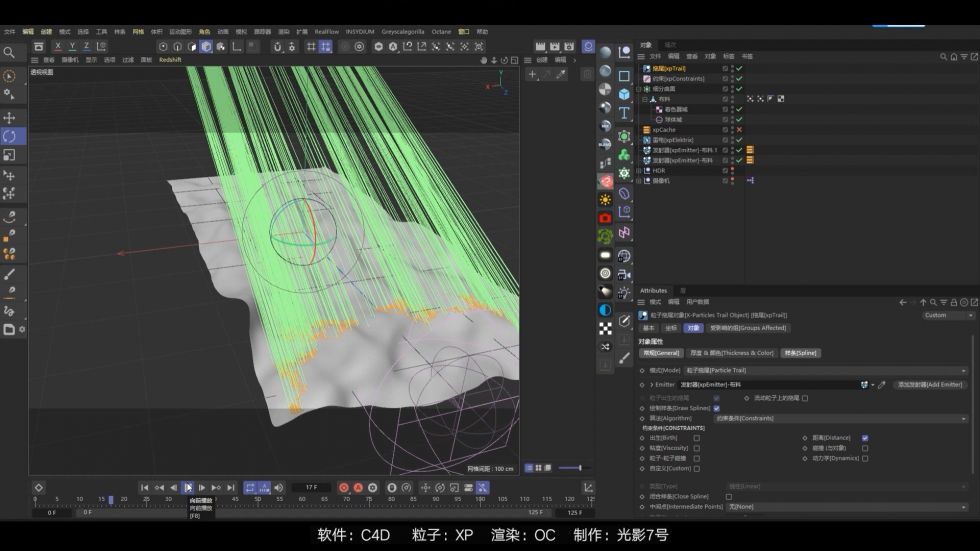Screen dimensions: 980x551
Task: Open the Octane menu in menu bar
Action: 440,31
